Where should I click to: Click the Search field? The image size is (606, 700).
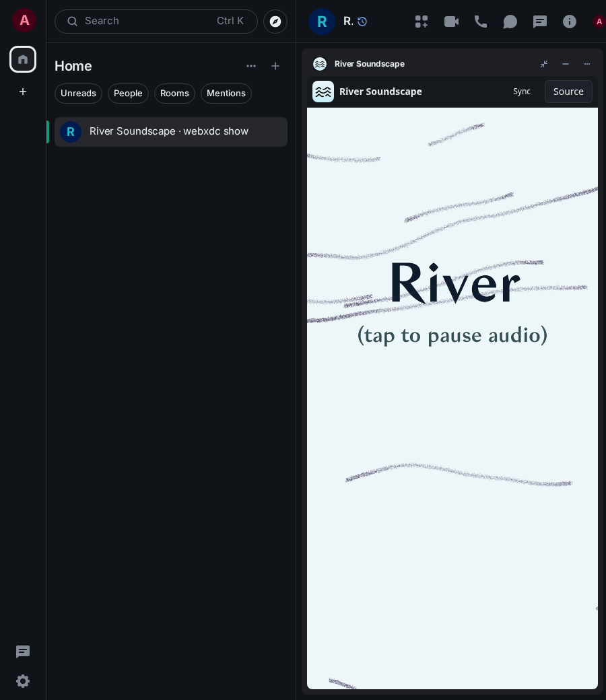(x=156, y=21)
